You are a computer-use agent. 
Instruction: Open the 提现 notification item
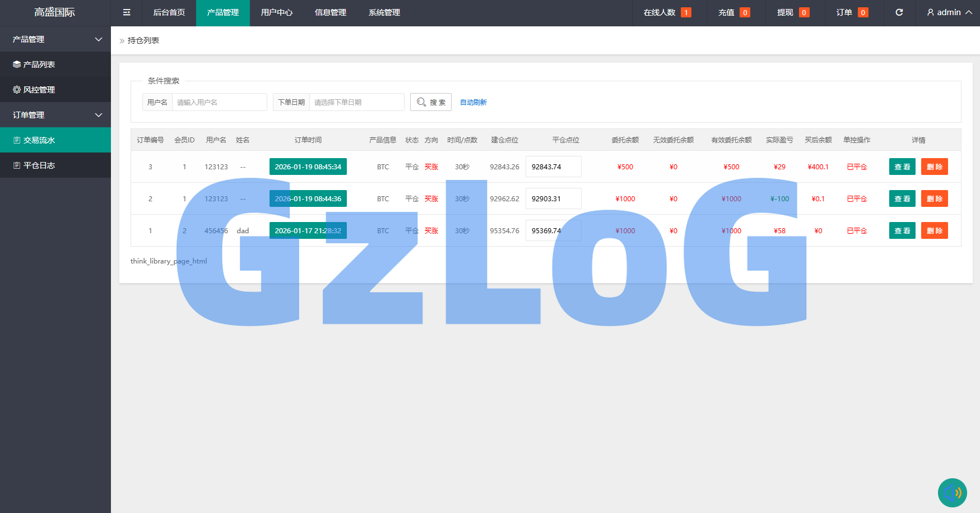(792, 12)
